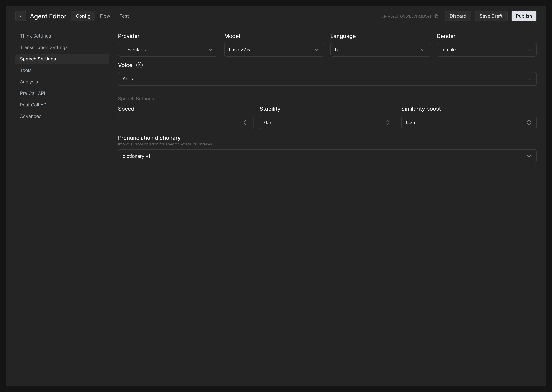Open Transcription Settings in sidebar

click(44, 47)
